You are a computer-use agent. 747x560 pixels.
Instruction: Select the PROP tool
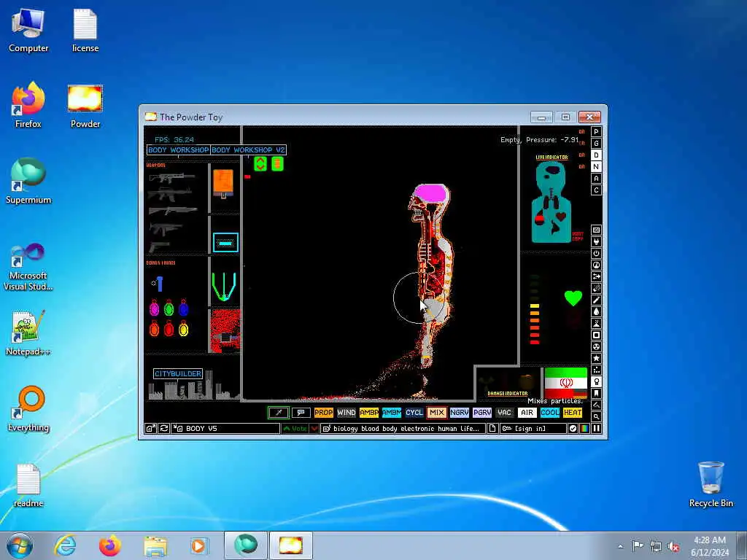[x=323, y=413]
